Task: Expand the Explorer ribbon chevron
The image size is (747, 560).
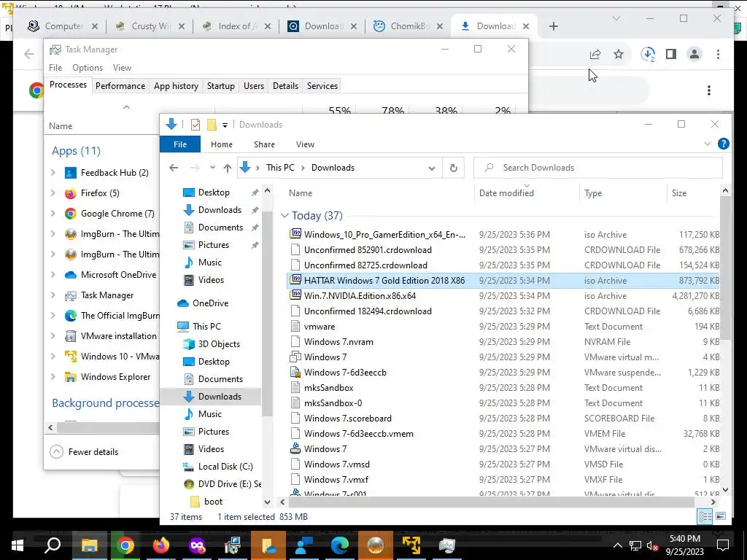Action: [x=708, y=144]
